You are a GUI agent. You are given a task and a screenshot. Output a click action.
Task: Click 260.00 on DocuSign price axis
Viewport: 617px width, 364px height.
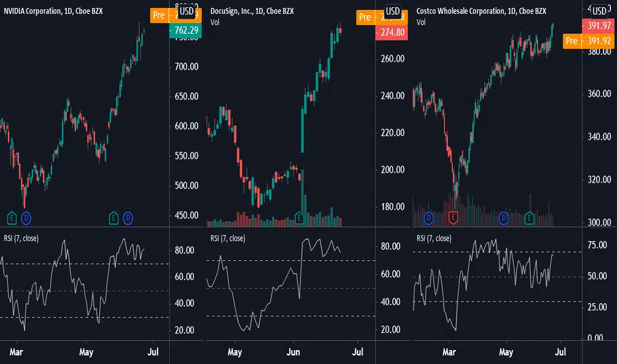click(x=393, y=59)
